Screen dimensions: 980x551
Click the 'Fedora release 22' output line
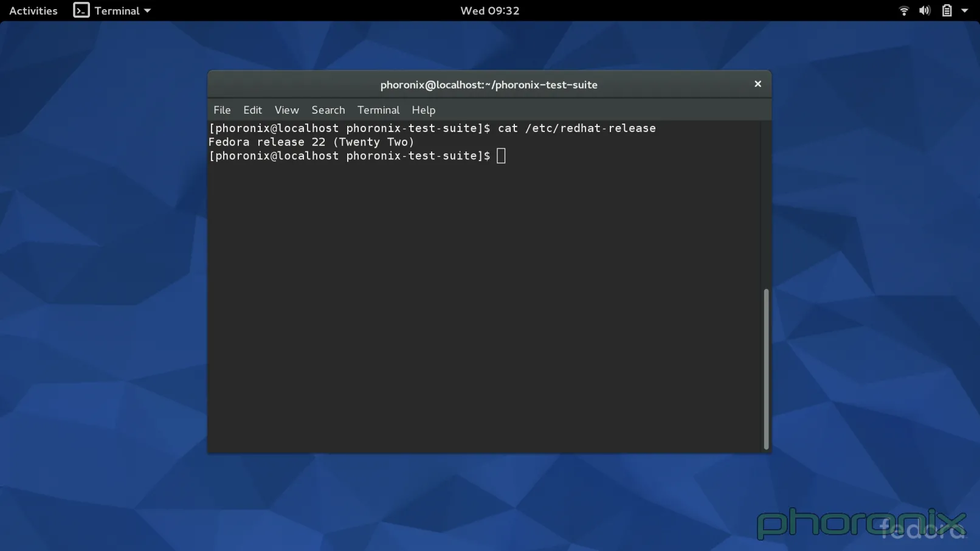click(311, 142)
